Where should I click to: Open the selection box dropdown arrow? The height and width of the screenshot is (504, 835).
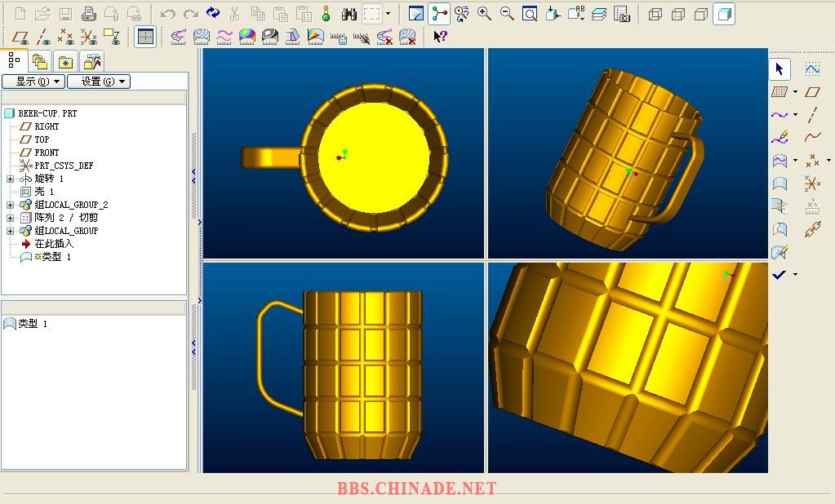(388, 14)
